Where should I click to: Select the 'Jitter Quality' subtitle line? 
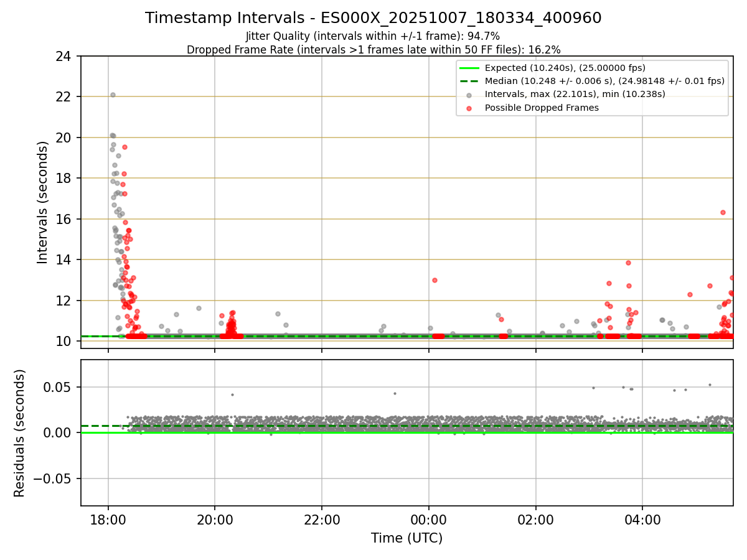[x=373, y=36]
